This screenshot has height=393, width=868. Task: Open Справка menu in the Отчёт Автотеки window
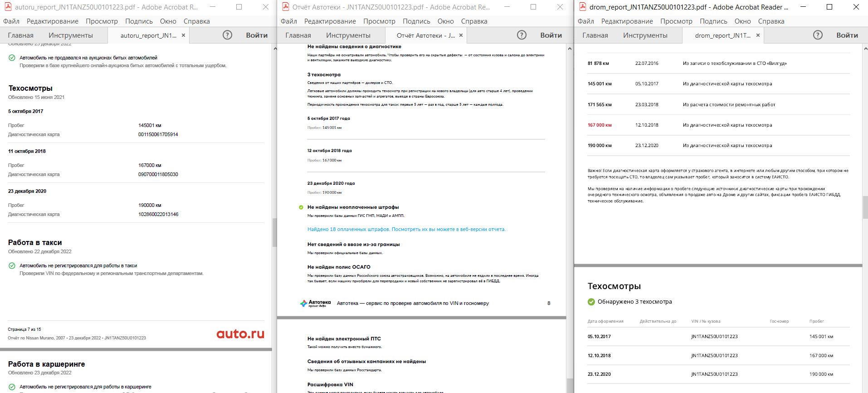(474, 21)
